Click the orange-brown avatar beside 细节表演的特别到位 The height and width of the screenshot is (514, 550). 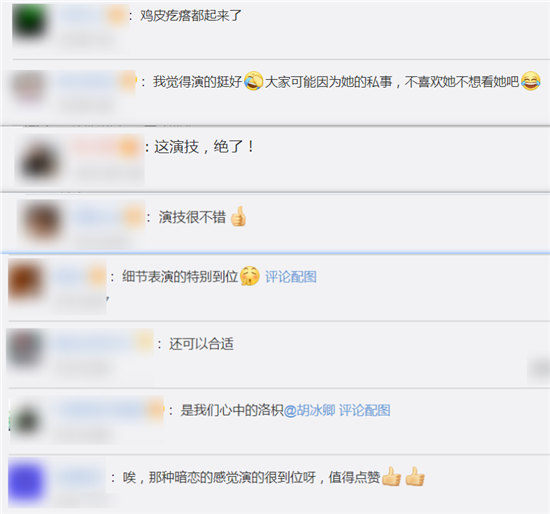(x=26, y=281)
